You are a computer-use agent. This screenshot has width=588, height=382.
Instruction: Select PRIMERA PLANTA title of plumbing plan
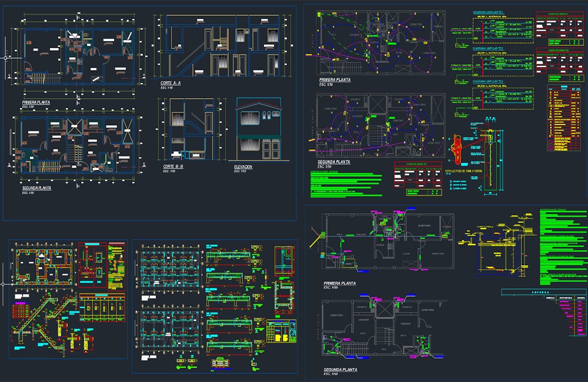[x=339, y=283]
